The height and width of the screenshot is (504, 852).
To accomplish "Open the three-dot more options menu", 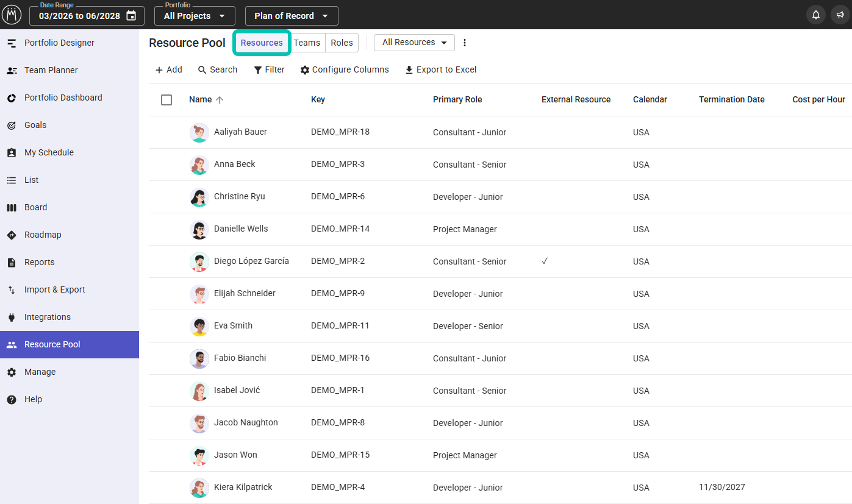I will [465, 43].
